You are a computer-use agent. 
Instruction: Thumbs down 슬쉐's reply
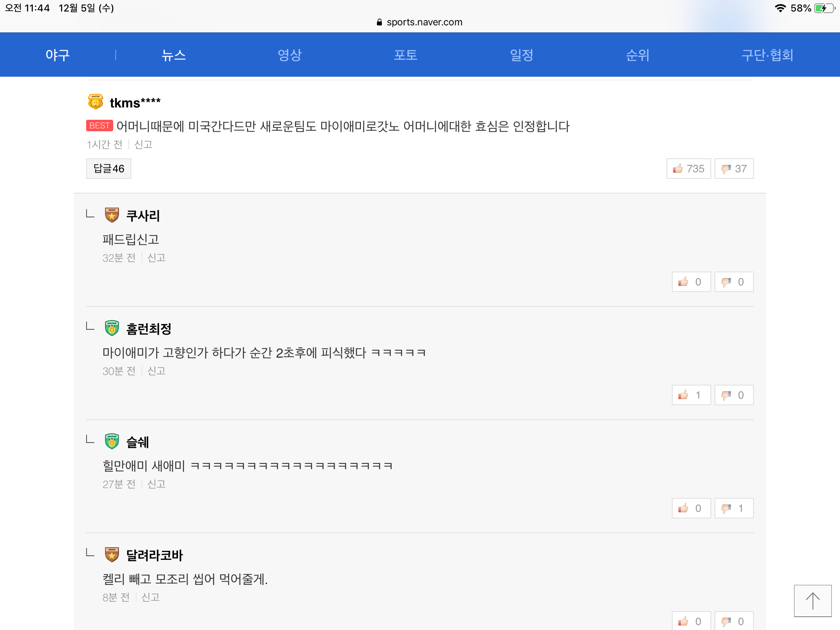click(x=734, y=508)
